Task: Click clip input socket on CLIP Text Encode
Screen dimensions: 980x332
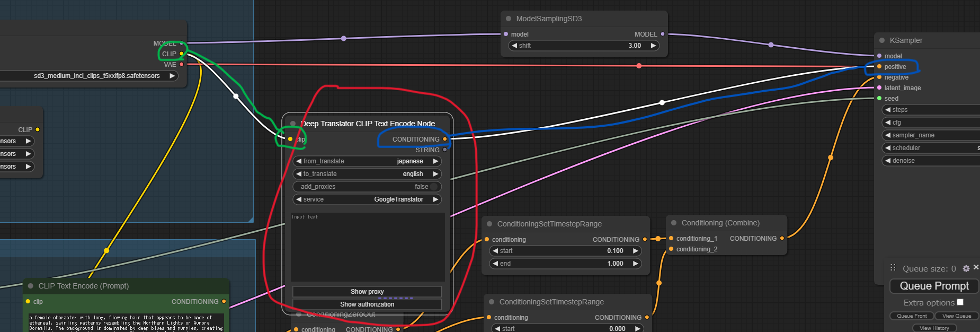Action: pyautogui.click(x=28, y=301)
